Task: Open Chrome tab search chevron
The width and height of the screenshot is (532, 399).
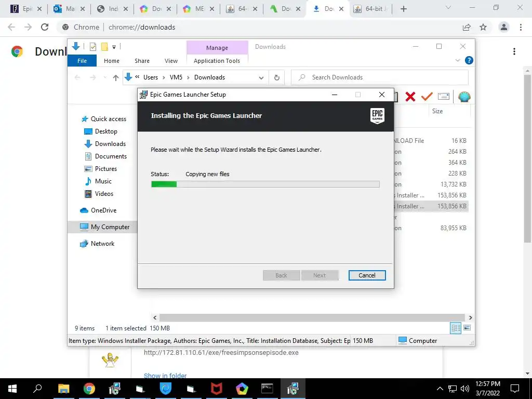Action: pos(448,7)
